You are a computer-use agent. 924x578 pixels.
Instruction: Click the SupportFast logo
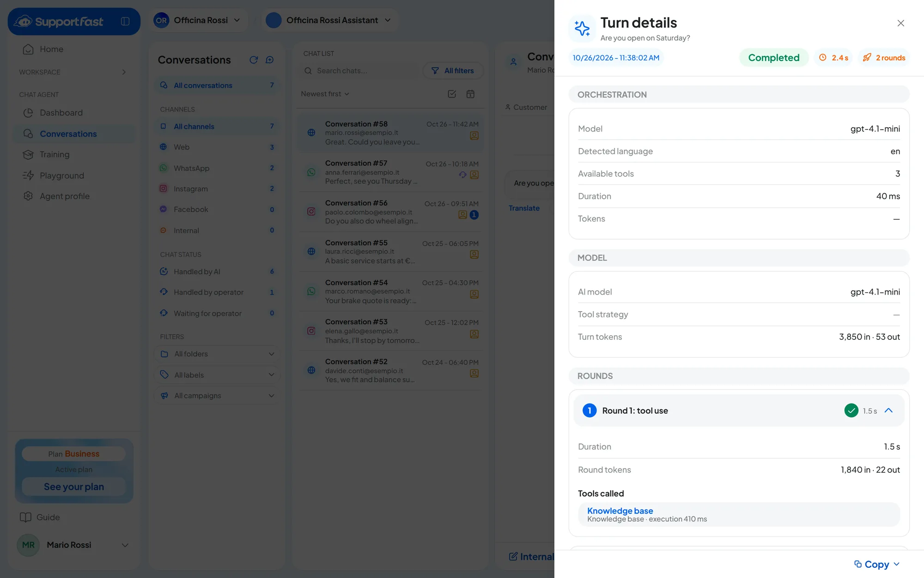(59, 21)
